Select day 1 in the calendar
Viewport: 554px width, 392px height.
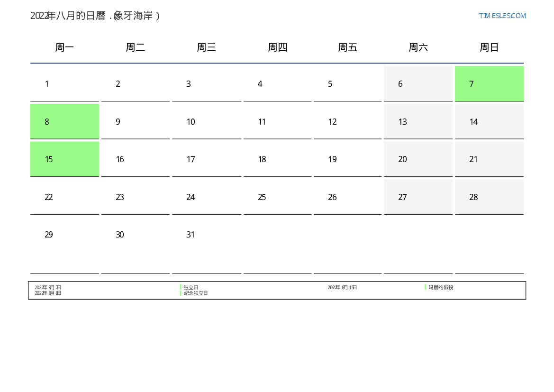pos(64,84)
